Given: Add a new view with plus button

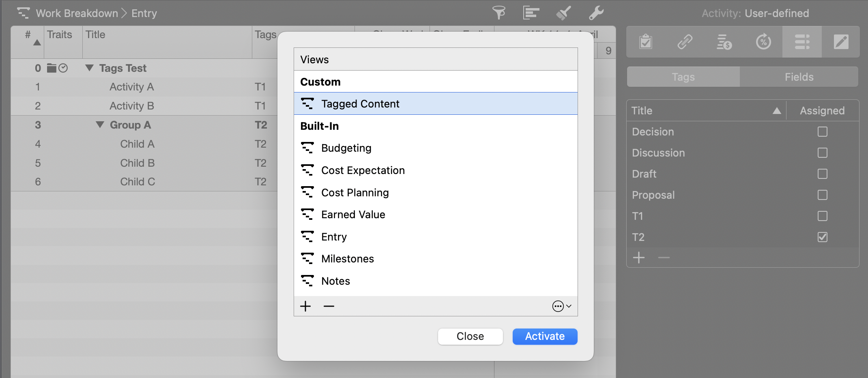Looking at the screenshot, I should (305, 306).
